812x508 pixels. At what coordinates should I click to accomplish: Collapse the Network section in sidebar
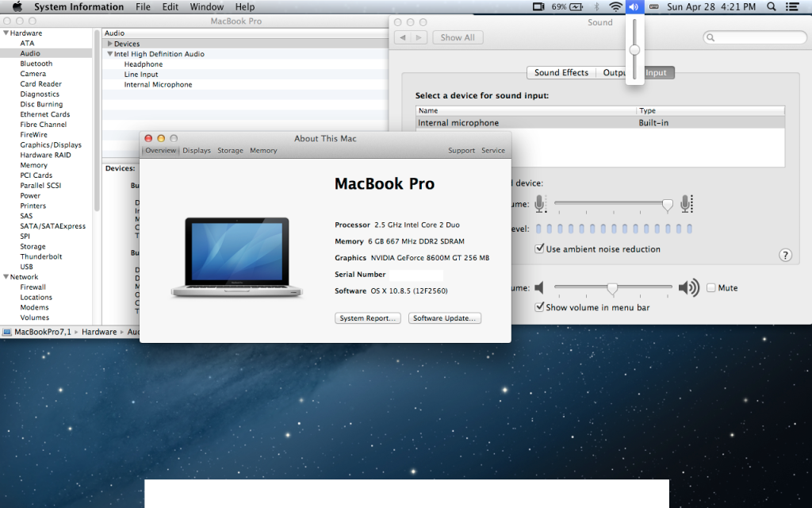(6, 276)
